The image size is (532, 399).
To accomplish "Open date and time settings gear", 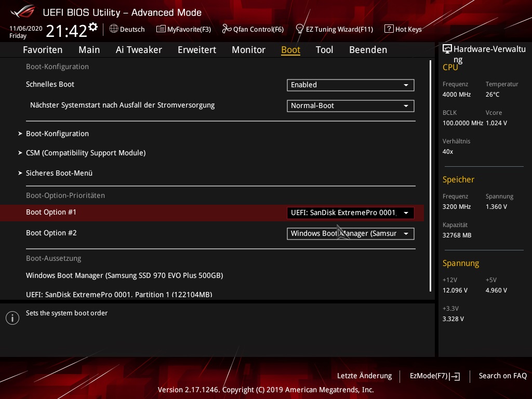I will point(93,27).
